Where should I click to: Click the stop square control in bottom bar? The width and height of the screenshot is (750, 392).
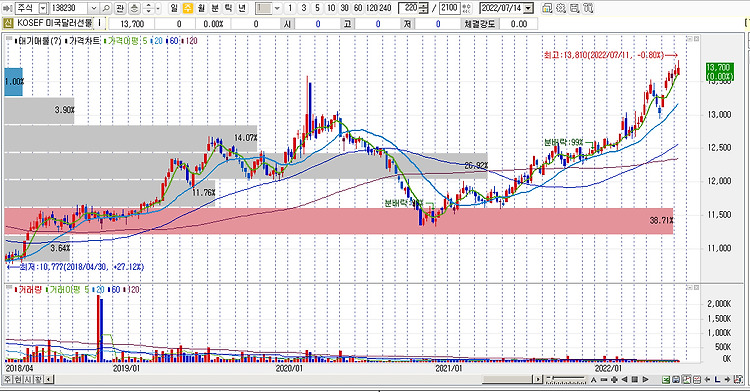[635, 380]
